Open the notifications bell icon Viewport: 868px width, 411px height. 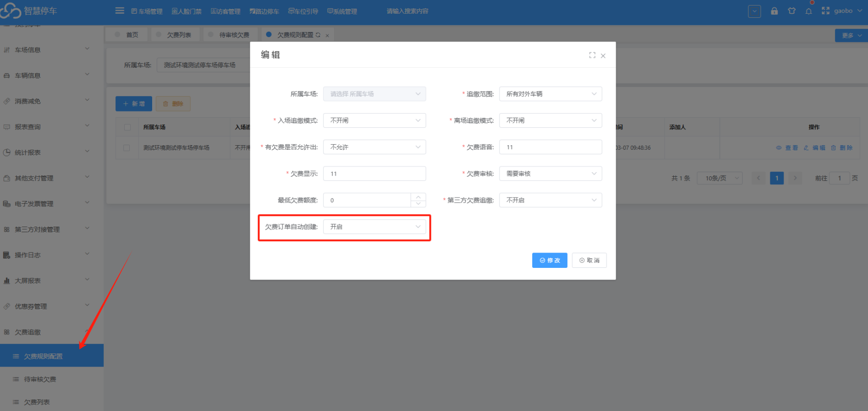click(808, 11)
